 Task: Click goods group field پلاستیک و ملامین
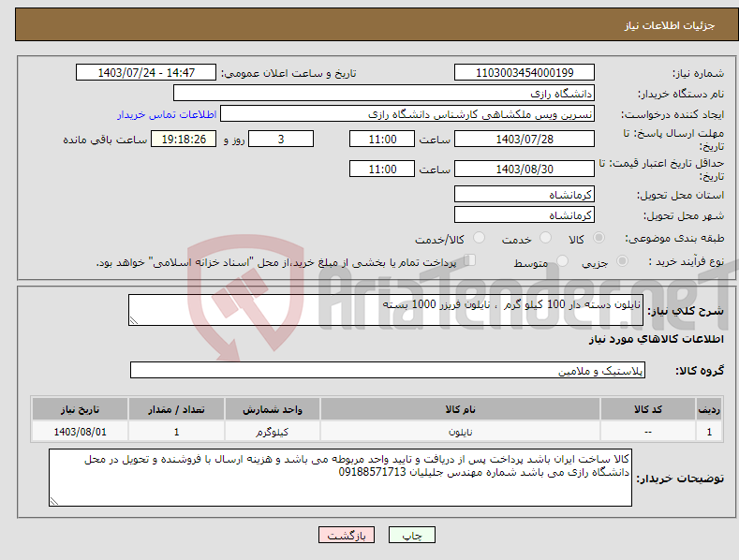pyautogui.click(x=388, y=370)
